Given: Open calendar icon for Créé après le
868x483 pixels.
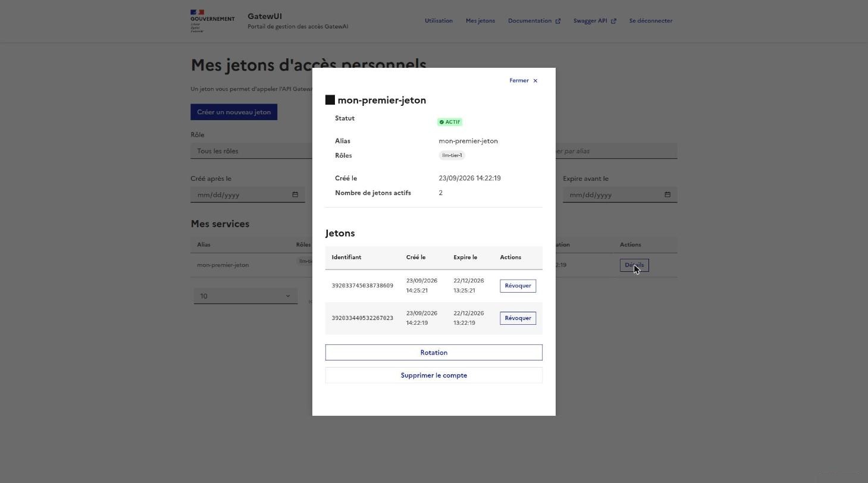Looking at the screenshot, I should click(295, 195).
